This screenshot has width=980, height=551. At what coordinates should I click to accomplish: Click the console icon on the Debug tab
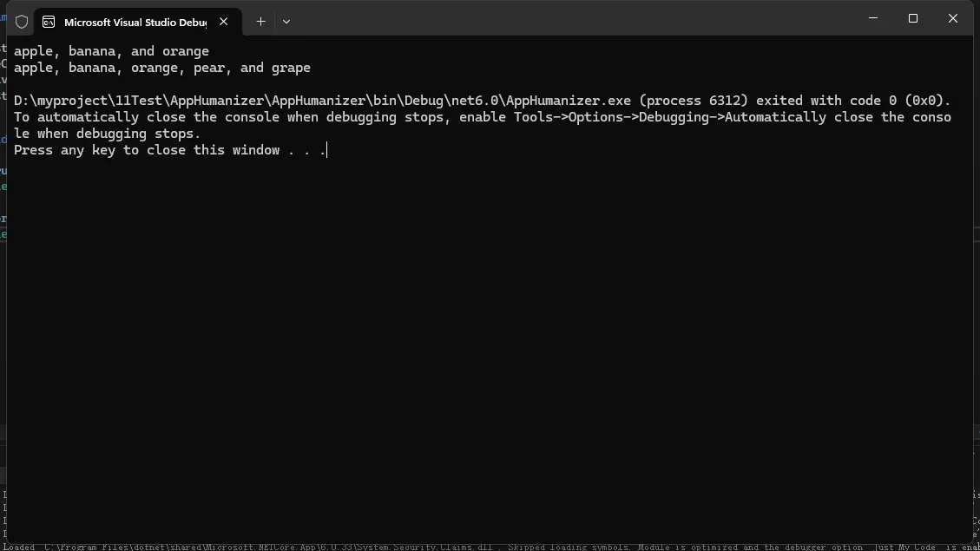49,22
